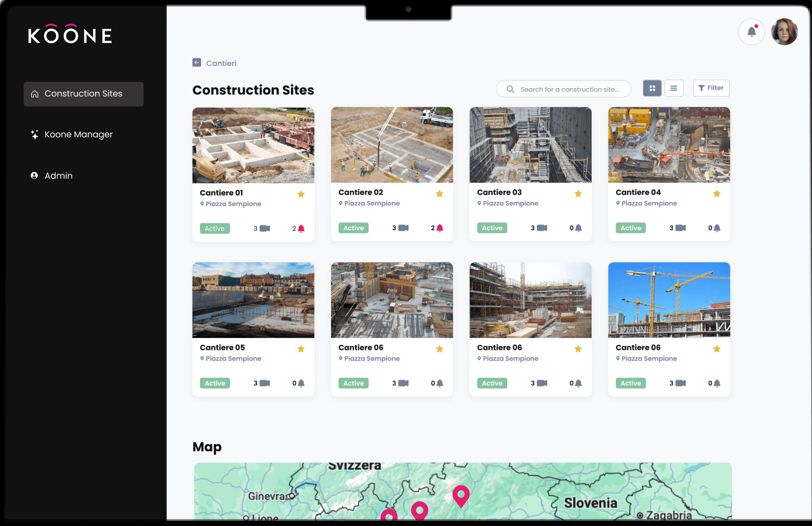
Task: Open the Filter dropdown
Action: (711, 88)
